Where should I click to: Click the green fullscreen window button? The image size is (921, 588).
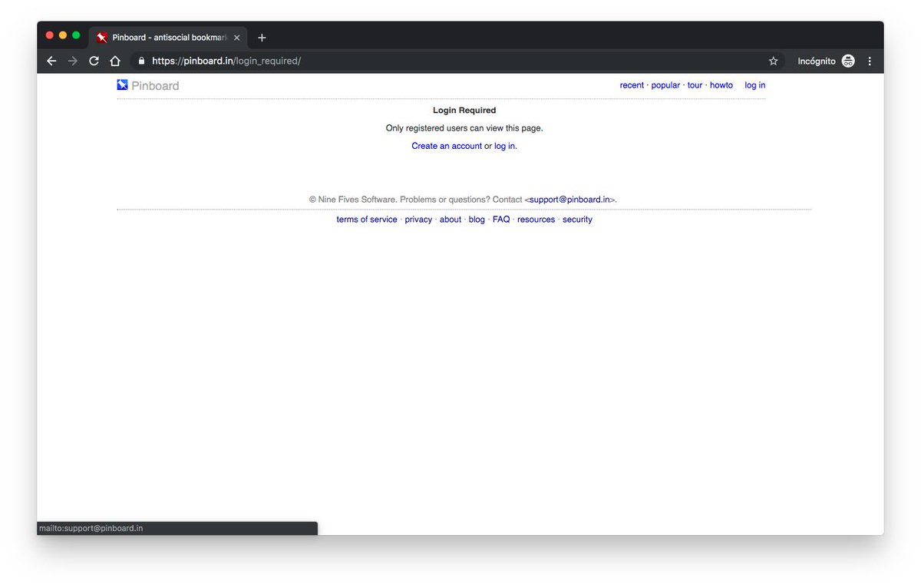pyautogui.click(x=76, y=35)
